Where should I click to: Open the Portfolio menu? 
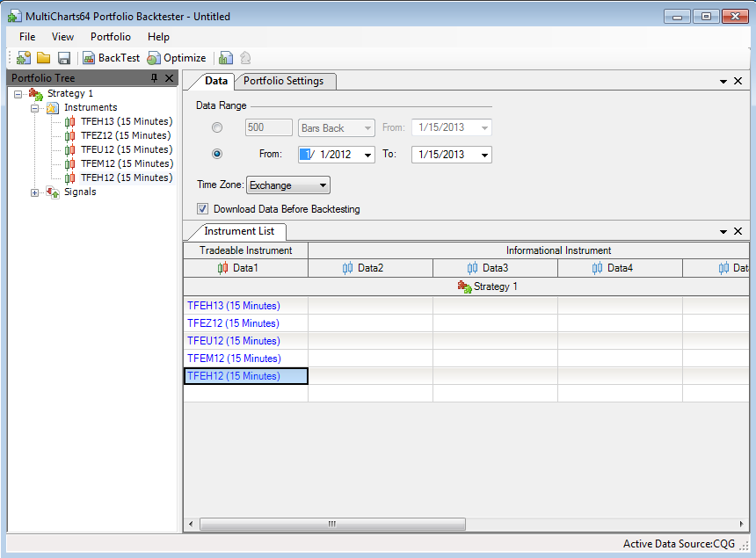coord(111,37)
